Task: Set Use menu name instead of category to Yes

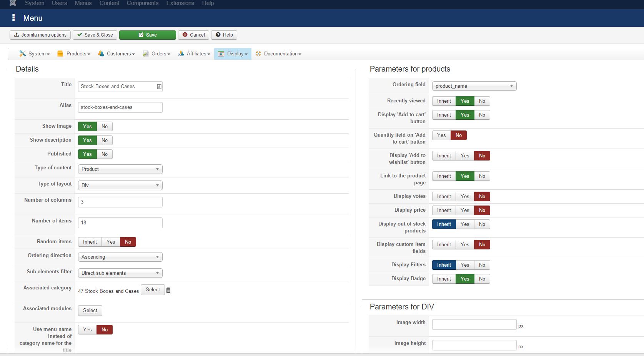Action: tap(87, 329)
